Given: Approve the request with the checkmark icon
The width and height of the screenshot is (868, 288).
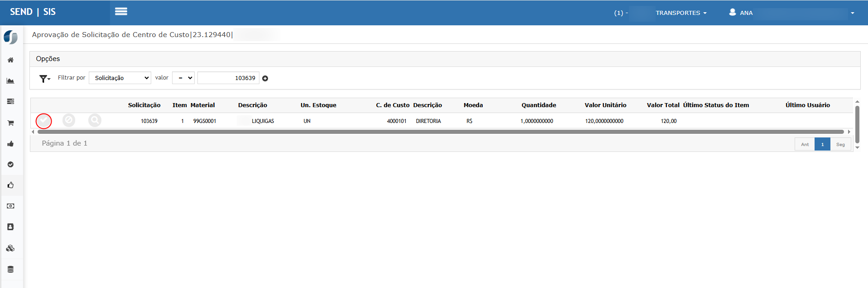Looking at the screenshot, I should click(x=43, y=121).
